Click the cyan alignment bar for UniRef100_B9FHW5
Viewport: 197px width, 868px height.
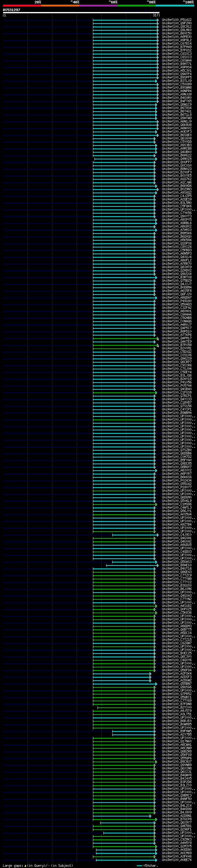(x=134, y=731)
